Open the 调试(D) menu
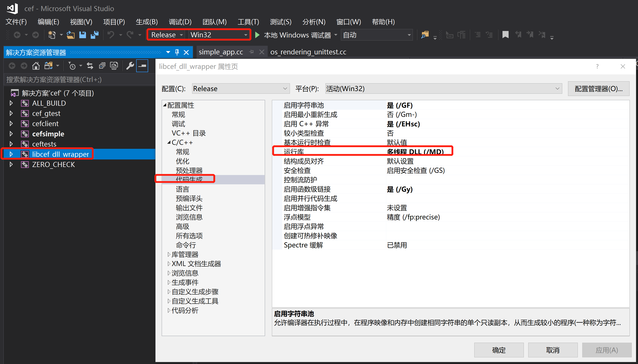The height and width of the screenshot is (364, 638). [x=180, y=22]
